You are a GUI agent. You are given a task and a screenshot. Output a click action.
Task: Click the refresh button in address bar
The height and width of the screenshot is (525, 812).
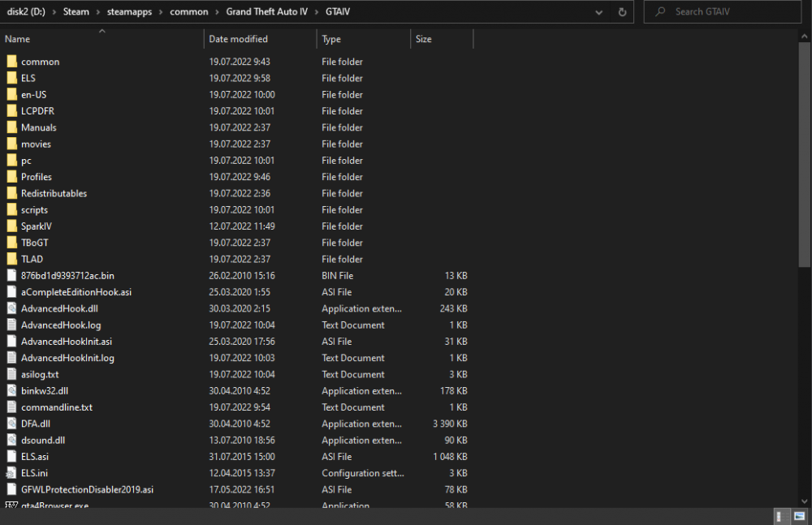tap(622, 12)
